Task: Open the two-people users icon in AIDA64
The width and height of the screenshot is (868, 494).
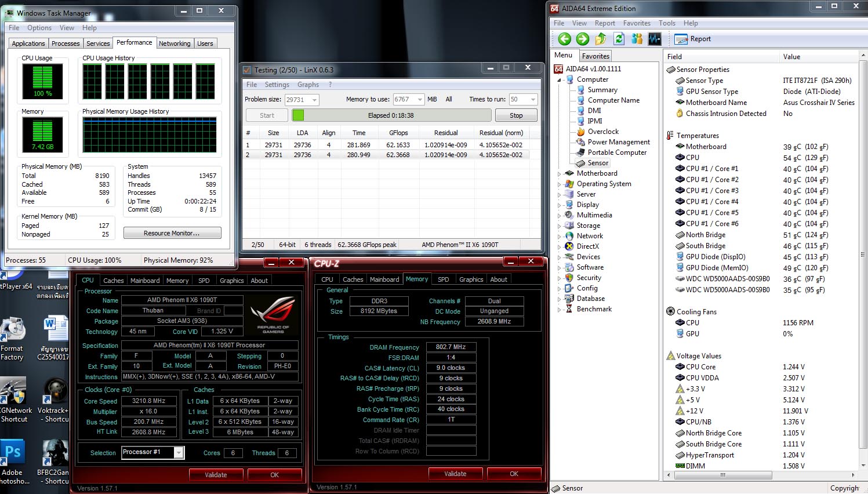Action: pyautogui.click(x=637, y=39)
